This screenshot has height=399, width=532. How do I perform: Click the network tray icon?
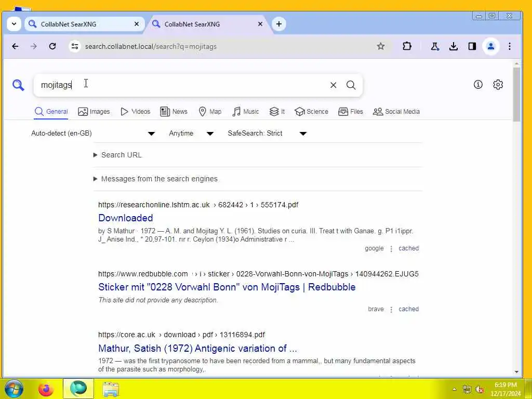pyautogui.click(x=467, y=390)
